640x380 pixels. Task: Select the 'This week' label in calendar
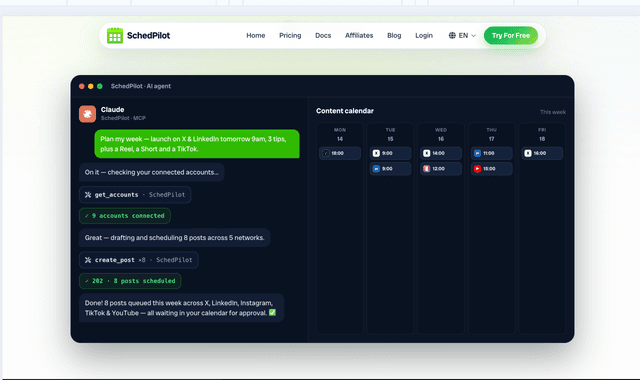[553, 112]
